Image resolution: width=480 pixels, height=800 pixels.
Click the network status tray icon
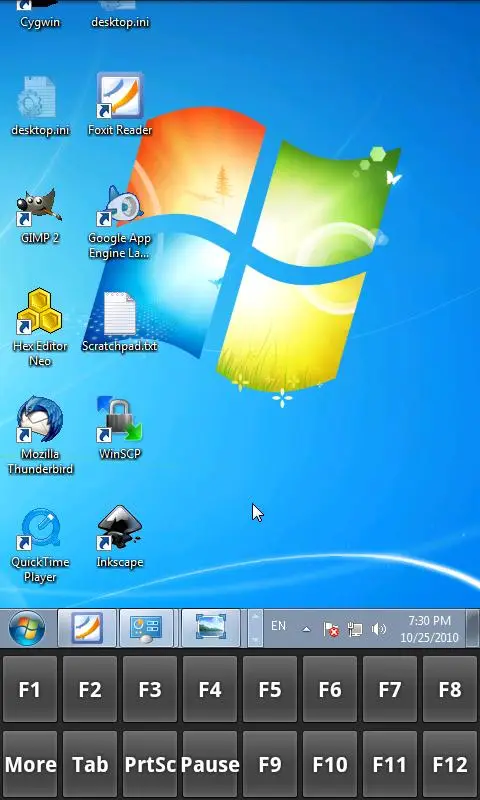click(355, 630)
